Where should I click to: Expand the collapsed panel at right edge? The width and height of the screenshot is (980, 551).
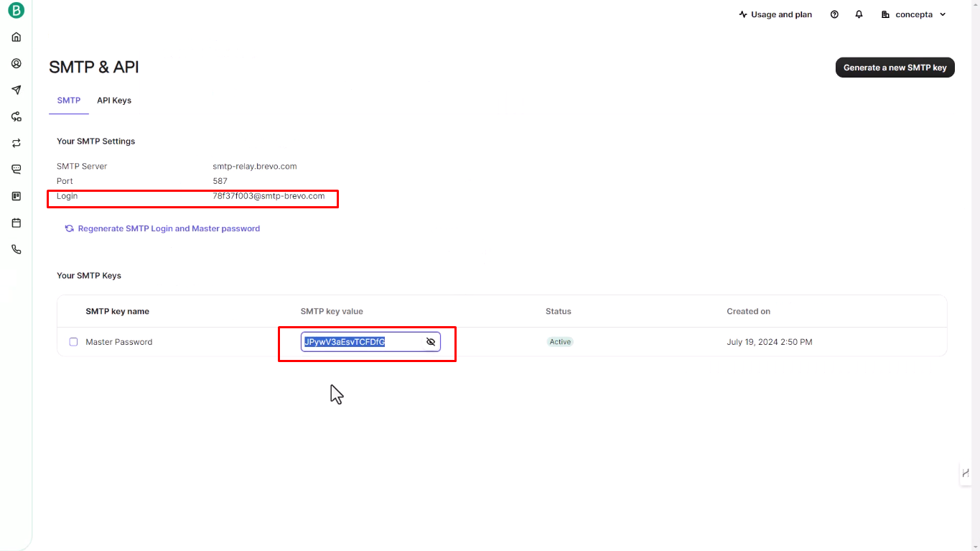[966, 473]
